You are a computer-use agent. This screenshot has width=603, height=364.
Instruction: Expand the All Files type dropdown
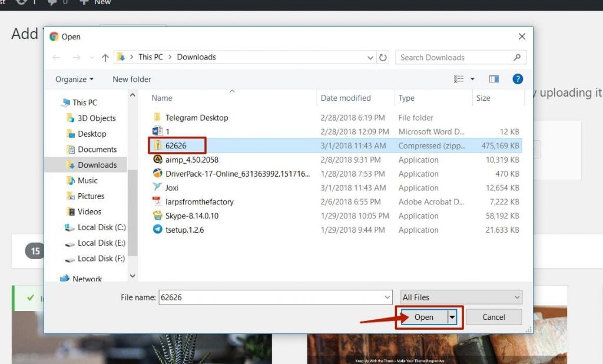point(516,297)
